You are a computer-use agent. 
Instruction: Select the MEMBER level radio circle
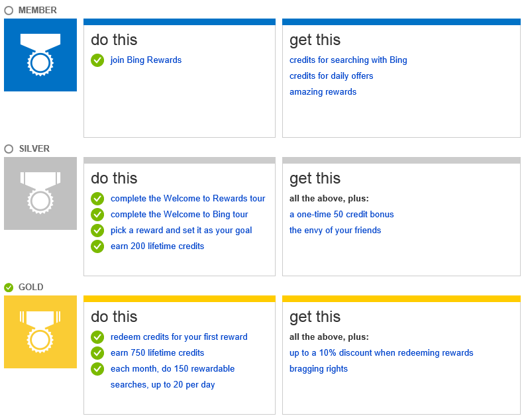click(x=9, y=11)
